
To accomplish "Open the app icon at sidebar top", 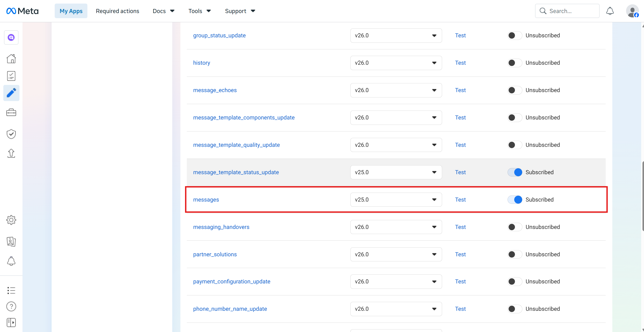I will click(11, 38).
